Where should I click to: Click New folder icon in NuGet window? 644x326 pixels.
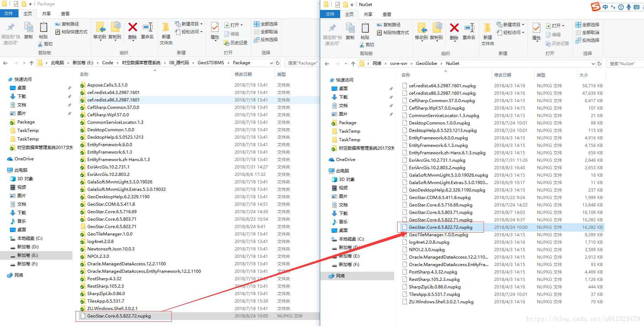click(x=487, y=28)
